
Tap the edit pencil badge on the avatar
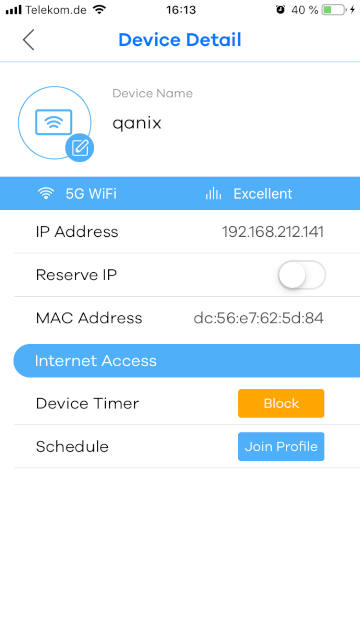pos(80,147)
